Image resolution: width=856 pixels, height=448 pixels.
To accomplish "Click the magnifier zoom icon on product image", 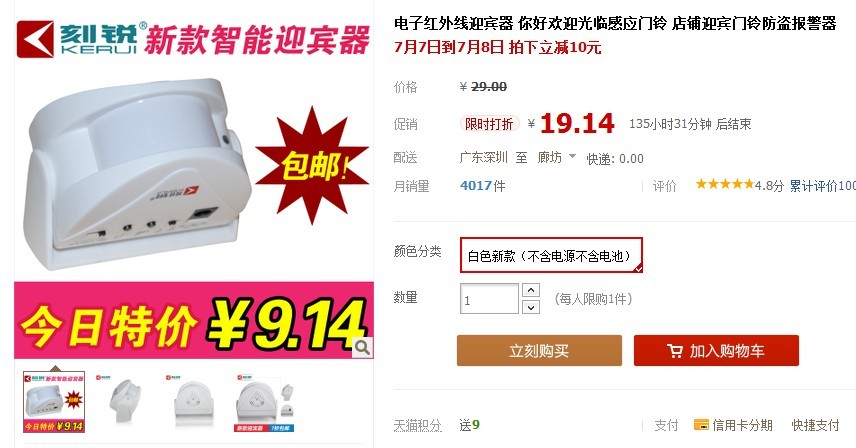I will pyautogui.click(x=362, y=348).
